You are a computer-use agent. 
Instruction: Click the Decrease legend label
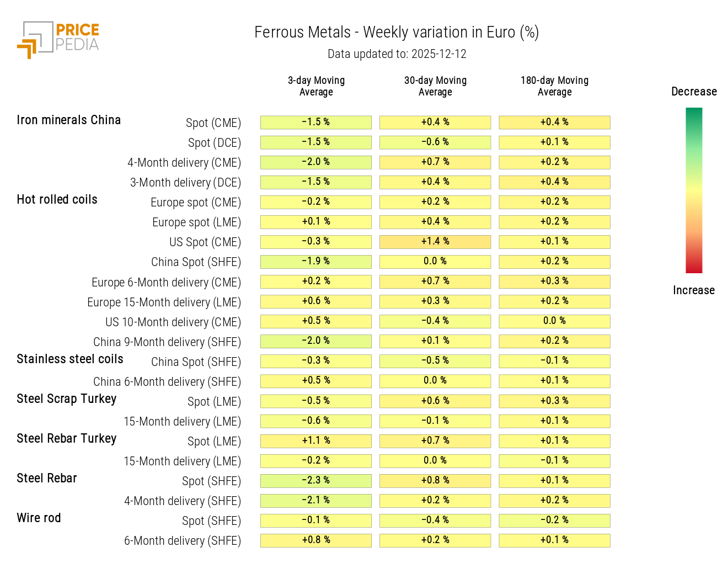[694, 92]
